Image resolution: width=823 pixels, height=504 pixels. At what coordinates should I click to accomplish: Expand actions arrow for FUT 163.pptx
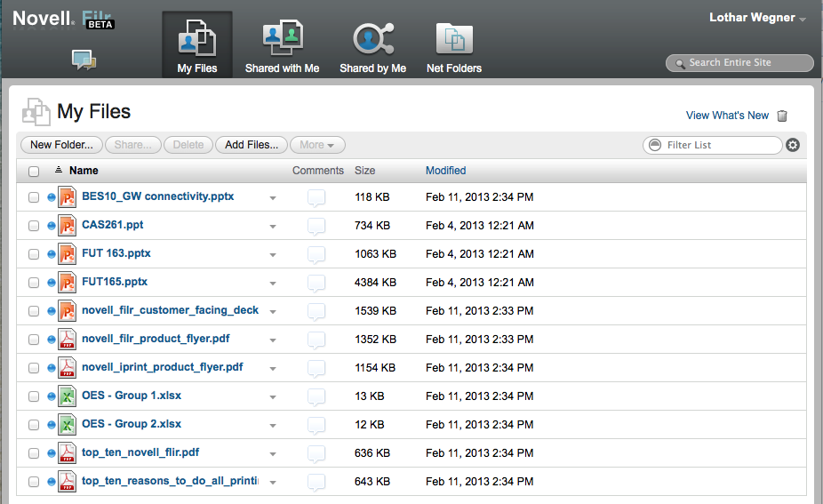(x=273, y=254)
